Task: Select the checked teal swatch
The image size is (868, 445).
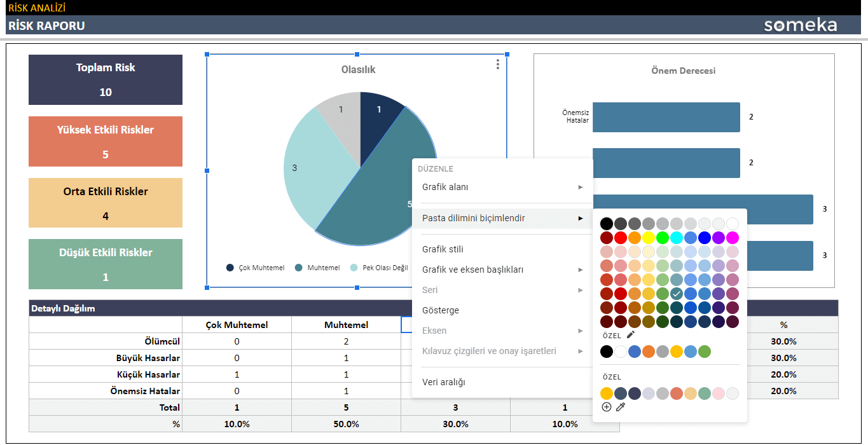Action: [677, 294]
